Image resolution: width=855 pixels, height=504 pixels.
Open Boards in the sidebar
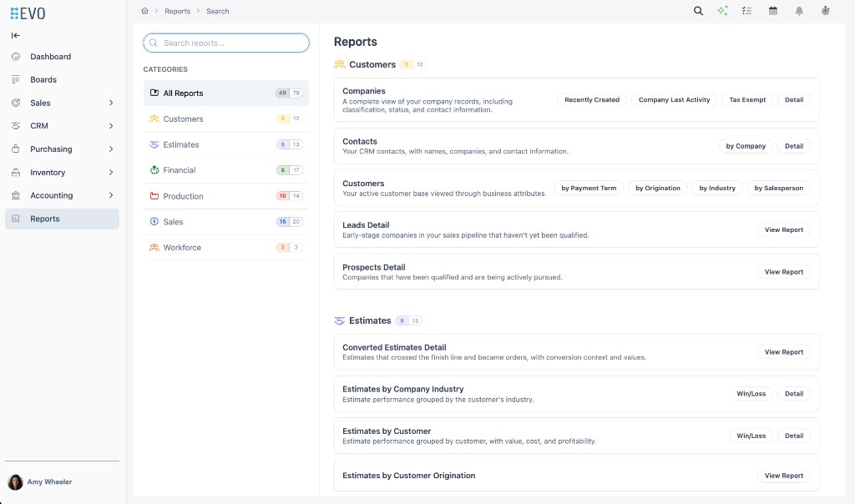pos(62,79)
